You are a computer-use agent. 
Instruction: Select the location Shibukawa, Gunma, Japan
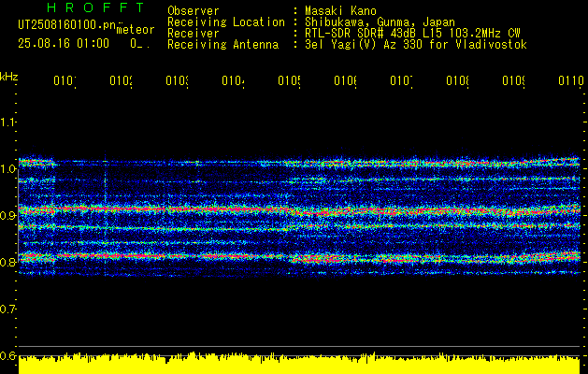tap(380, 22)
